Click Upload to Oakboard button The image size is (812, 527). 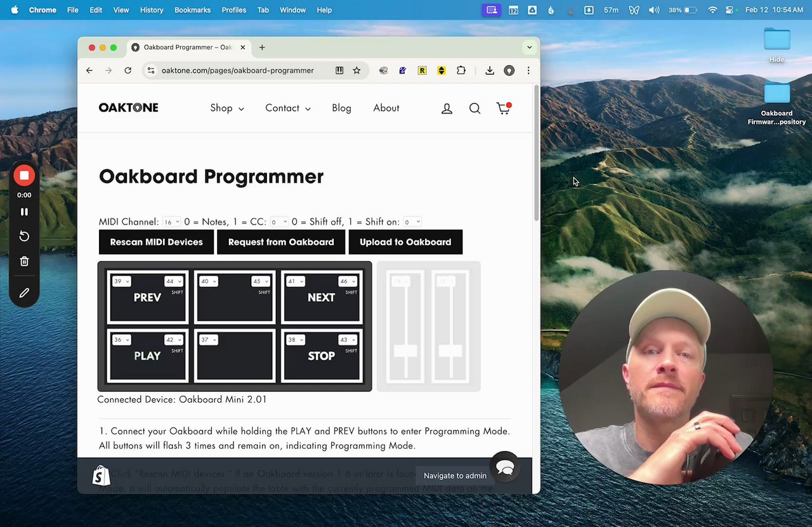click(x=405, y=242)
